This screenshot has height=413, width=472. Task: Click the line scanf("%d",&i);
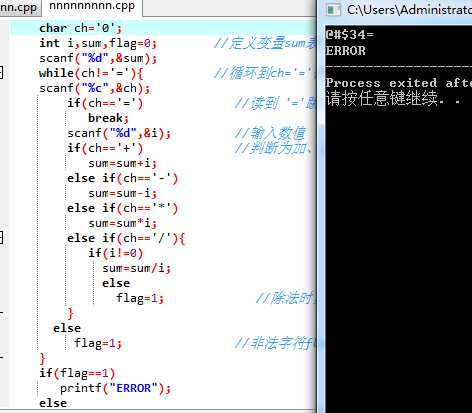click(119, 133)
